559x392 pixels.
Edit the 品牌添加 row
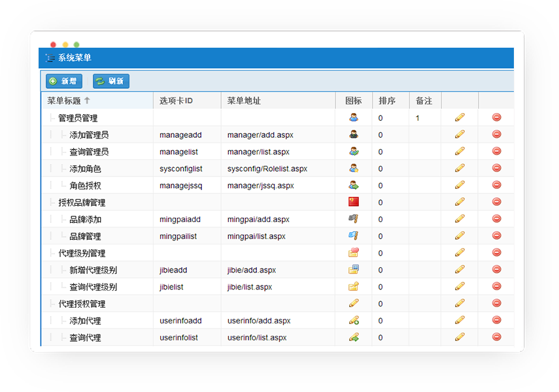[x=460, y=219]
